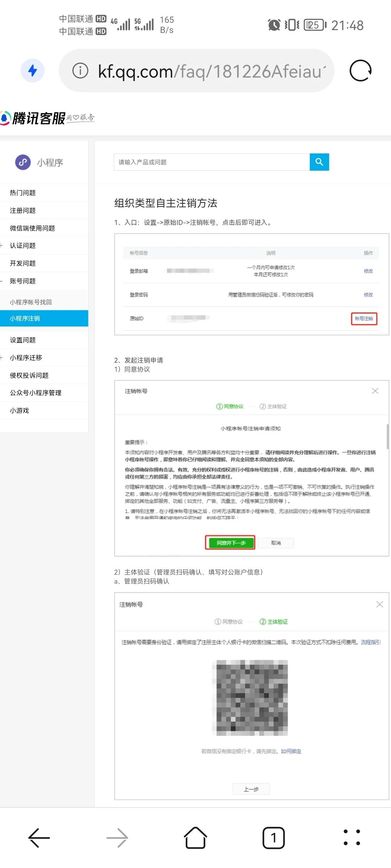391x868 pixels.
Task: Select step ① 同意协议 in first dialog
Action: point(230,407)
